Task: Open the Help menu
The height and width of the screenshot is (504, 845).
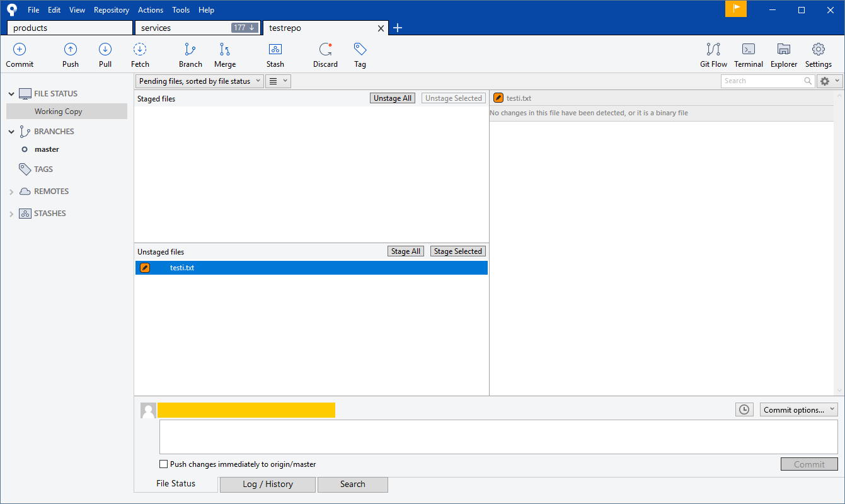Action: 206,9
